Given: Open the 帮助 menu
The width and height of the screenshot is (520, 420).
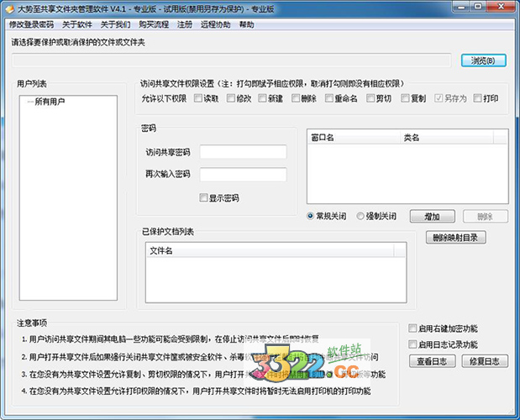Looking at the screenshot, I should 246,24.
